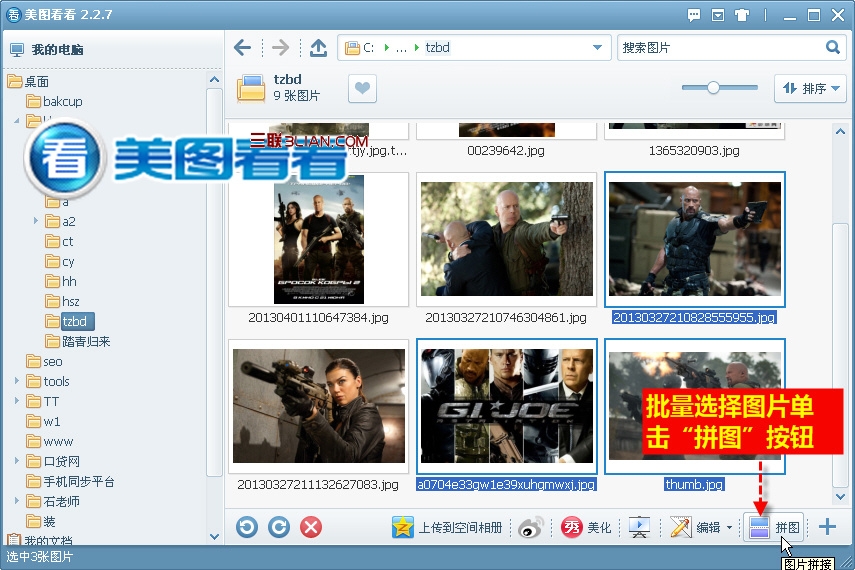Go forward with the right arrow

point(280,48)
